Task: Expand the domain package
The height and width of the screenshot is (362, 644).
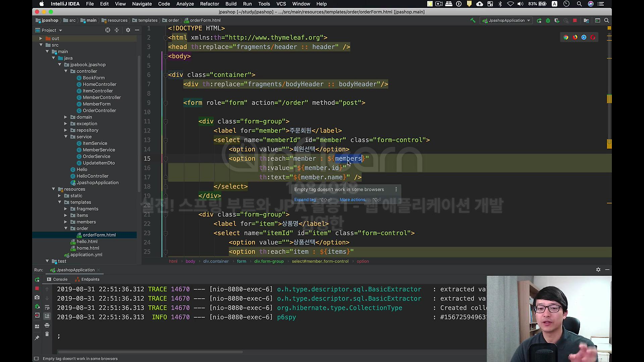Action: tap(65, 117)
